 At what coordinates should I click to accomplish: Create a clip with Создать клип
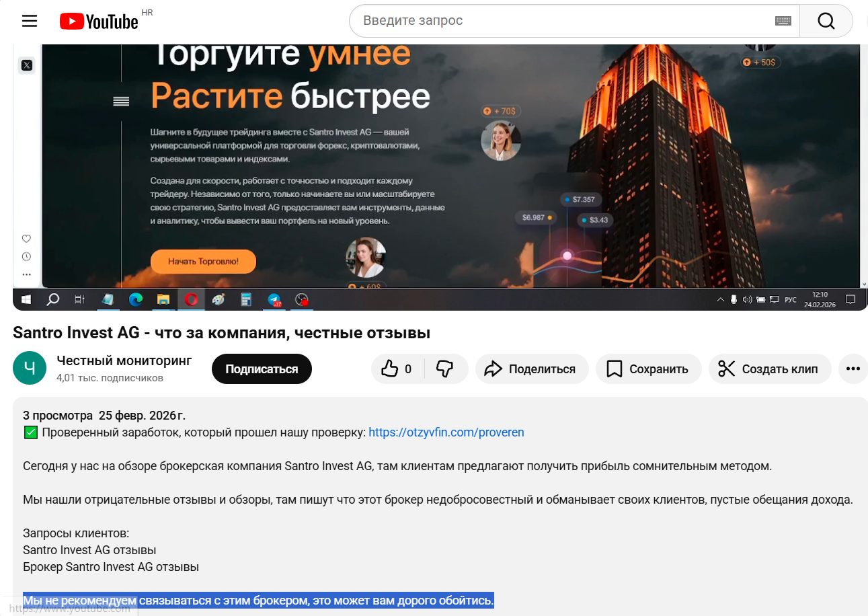pyautogui.click(x=769, y=369)
